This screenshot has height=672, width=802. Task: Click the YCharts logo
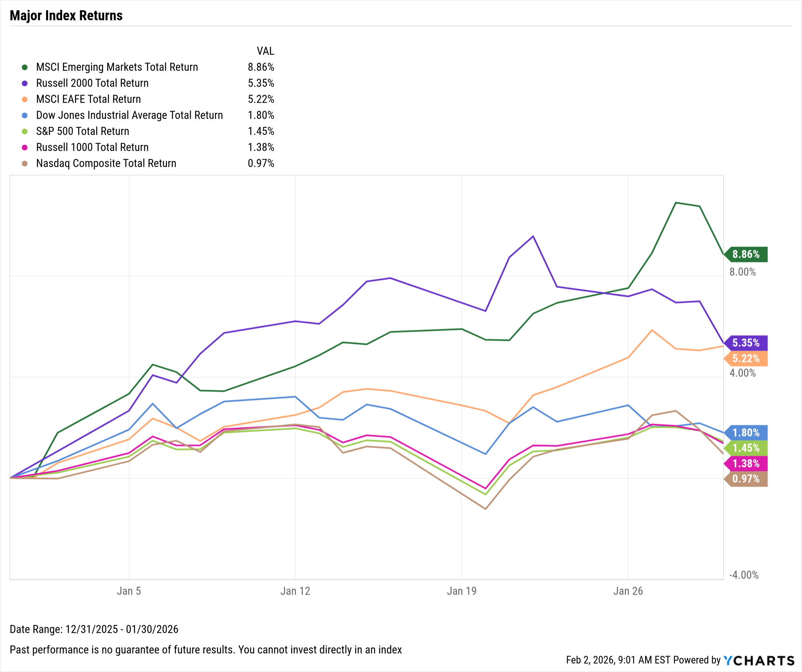pyautogui.click(x=759, y=660)
